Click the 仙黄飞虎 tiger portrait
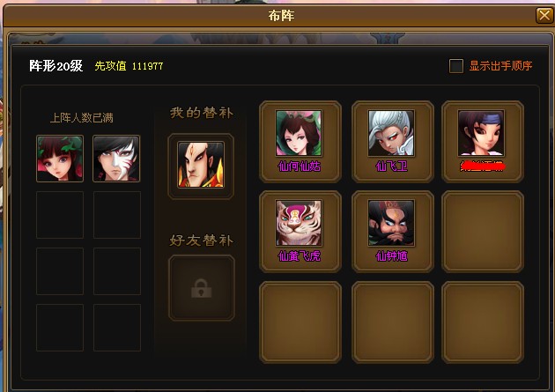Screen dimensions: 555x392 [x=299, y=223]
